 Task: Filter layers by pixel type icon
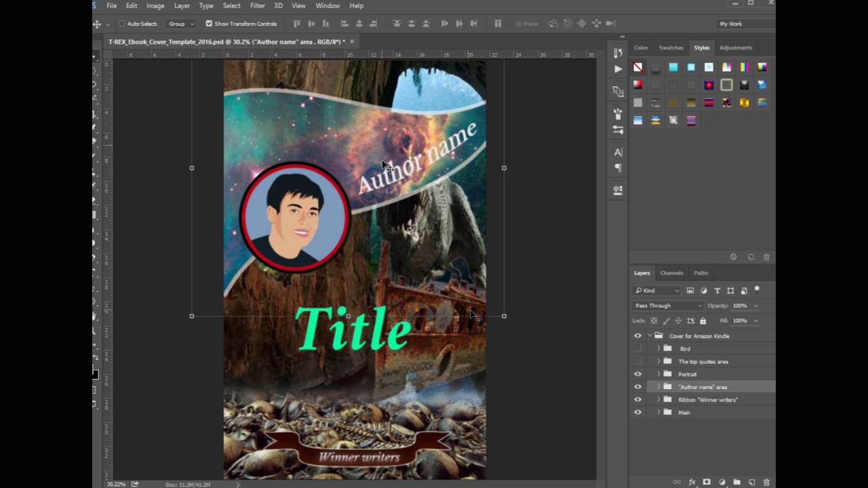click(690, 291)
